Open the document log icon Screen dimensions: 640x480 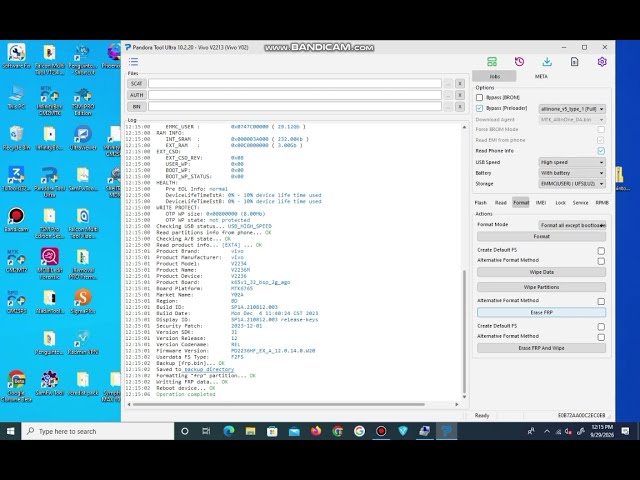(574, 62)
